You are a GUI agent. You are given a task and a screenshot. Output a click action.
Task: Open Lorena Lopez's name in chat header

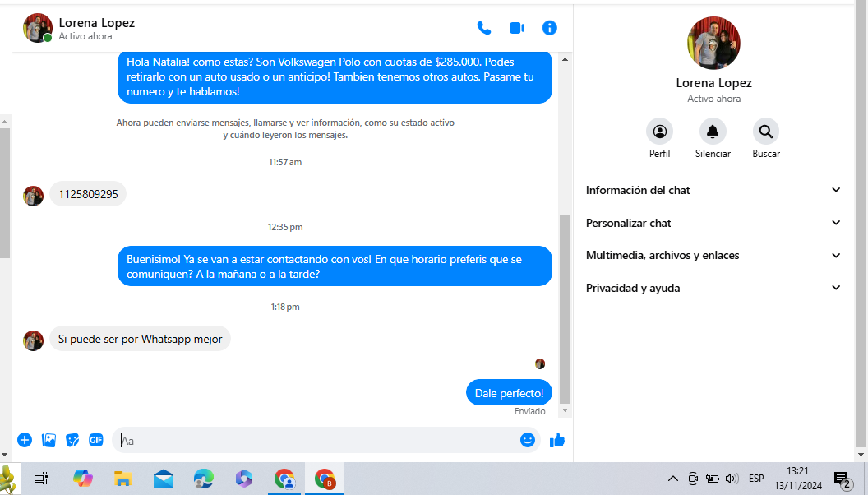click(97, 23)
